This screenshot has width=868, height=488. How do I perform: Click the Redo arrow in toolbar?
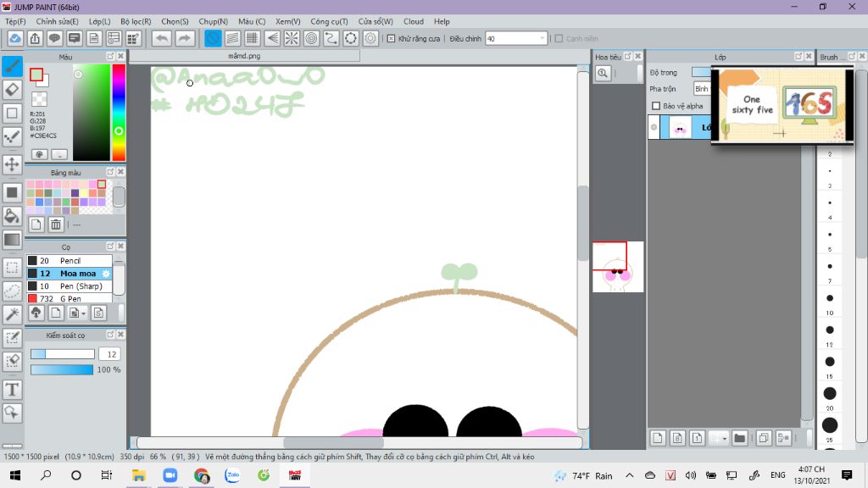coord(184,38)
